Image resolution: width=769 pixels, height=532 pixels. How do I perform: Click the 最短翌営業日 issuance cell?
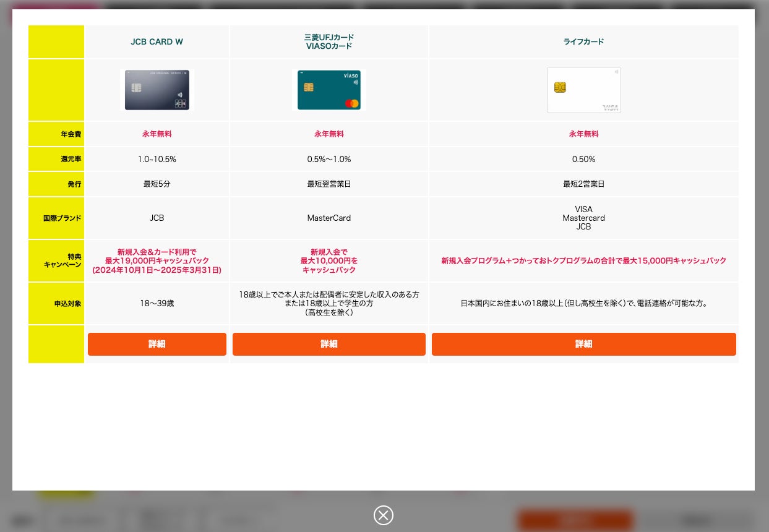pos(329,184)
